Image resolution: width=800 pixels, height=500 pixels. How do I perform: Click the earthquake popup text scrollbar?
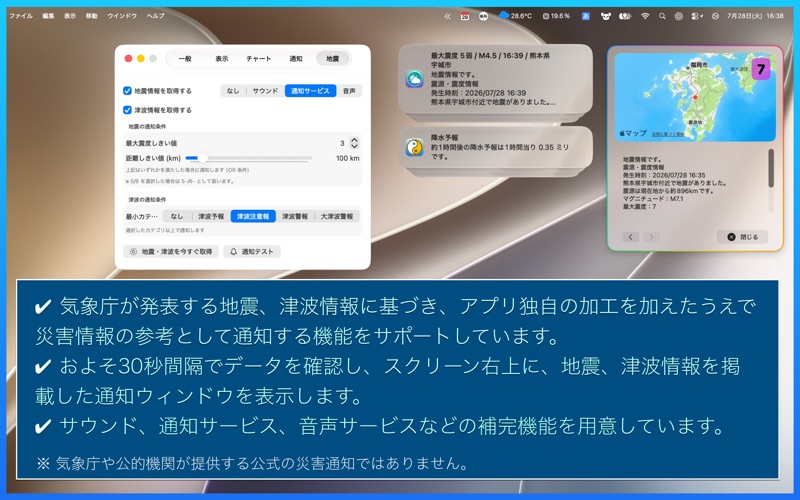[x=771, y=168]
